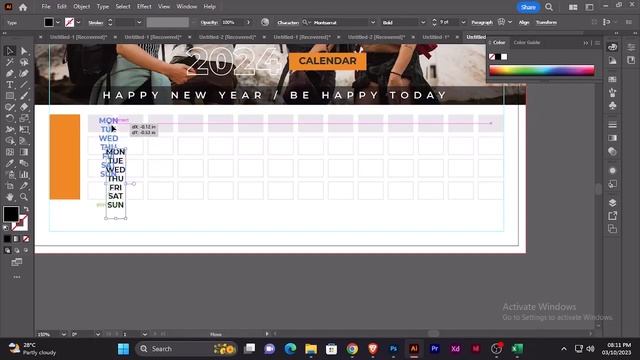The width and height of the screenshot is (640, 360).
Task: Select the Scale tool
Action: click(24, 118)
